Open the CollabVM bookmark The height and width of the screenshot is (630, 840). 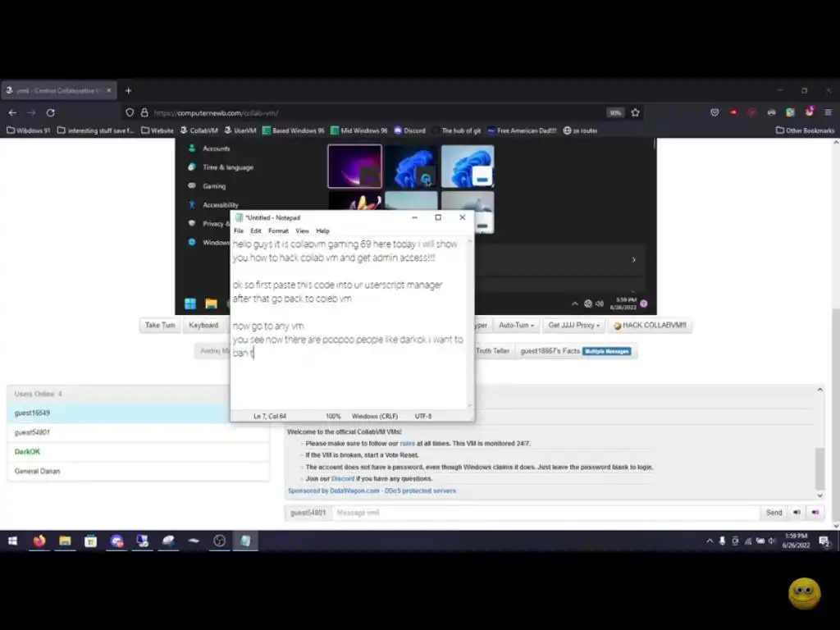(199, 130)
